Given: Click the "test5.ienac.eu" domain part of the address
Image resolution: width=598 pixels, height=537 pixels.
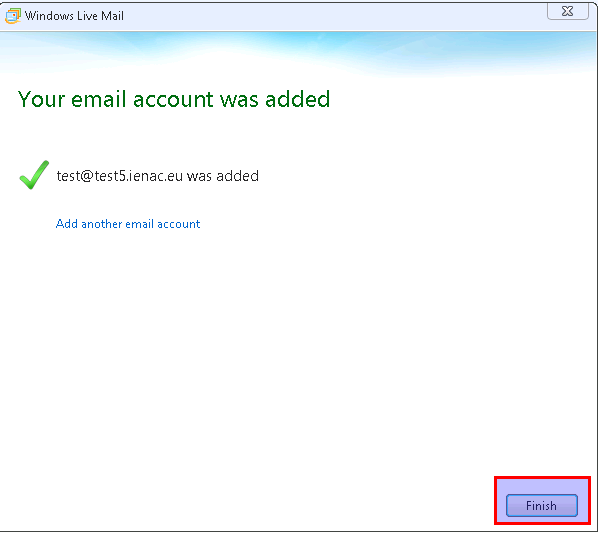Looking at the screenshot, I should point(139,176).
